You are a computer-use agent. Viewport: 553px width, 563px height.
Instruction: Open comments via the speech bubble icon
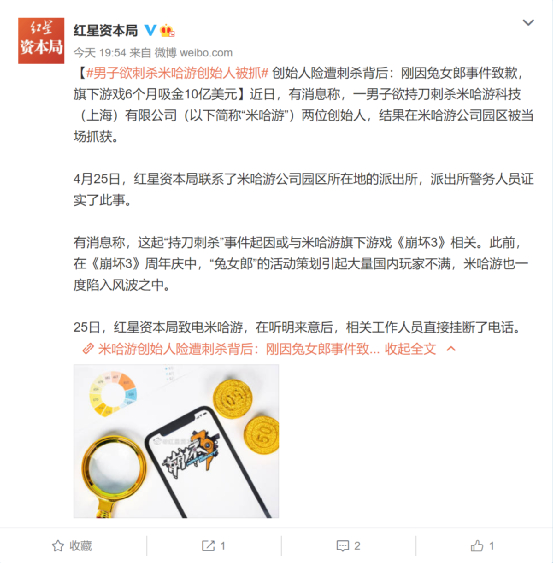tap(343, 546)
